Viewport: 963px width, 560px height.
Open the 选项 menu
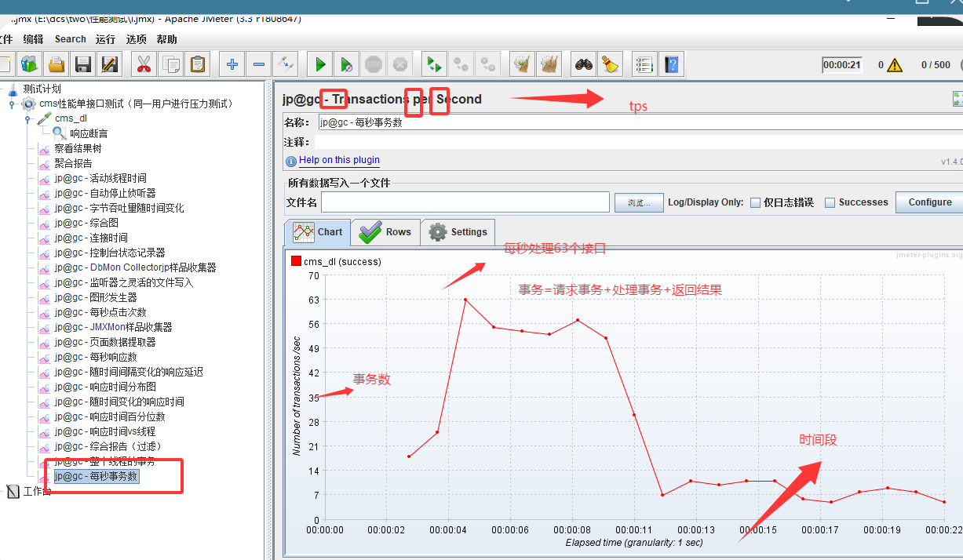(x=137, y=39)
